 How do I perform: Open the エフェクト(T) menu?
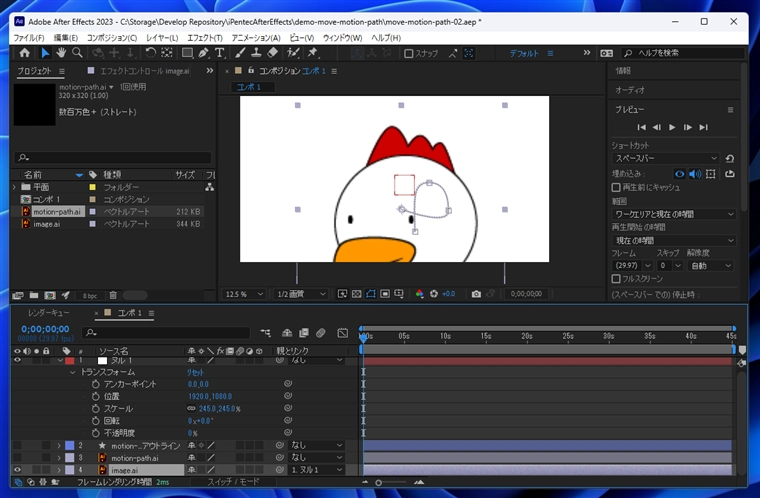tap(204, 38)
